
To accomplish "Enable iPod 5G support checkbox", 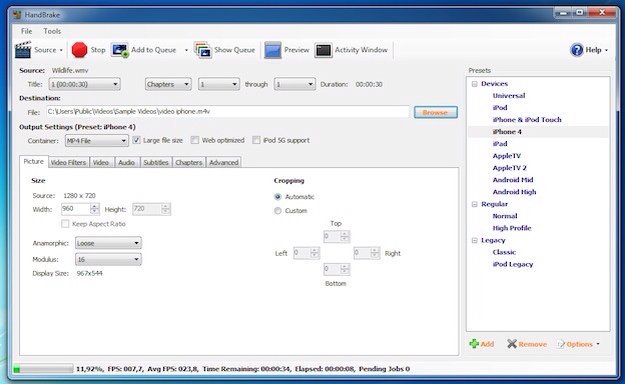I will click(x=256, y=140).
